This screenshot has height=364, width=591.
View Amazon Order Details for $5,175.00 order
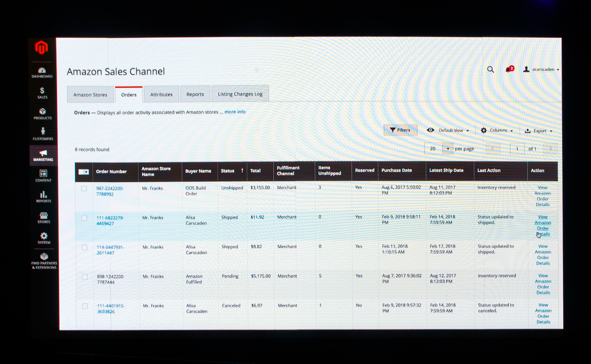click(543, 284)
